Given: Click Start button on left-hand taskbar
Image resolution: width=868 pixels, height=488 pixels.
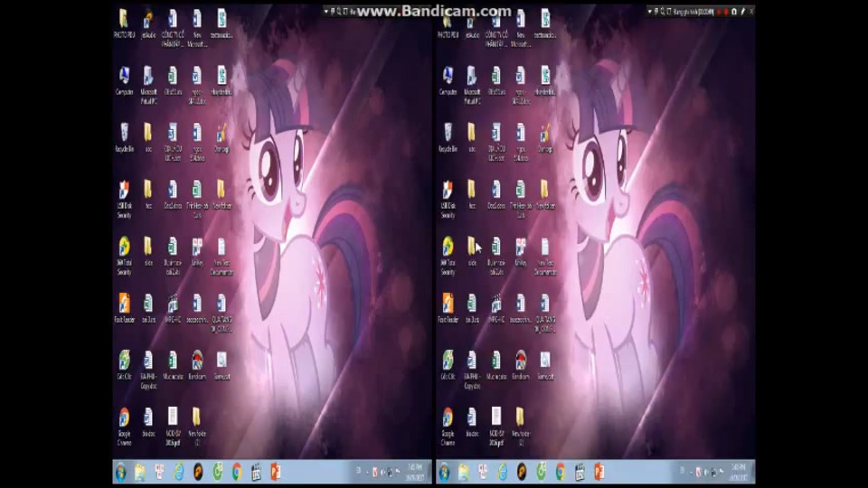Looking at the screenshot, I should click(120, 472).
